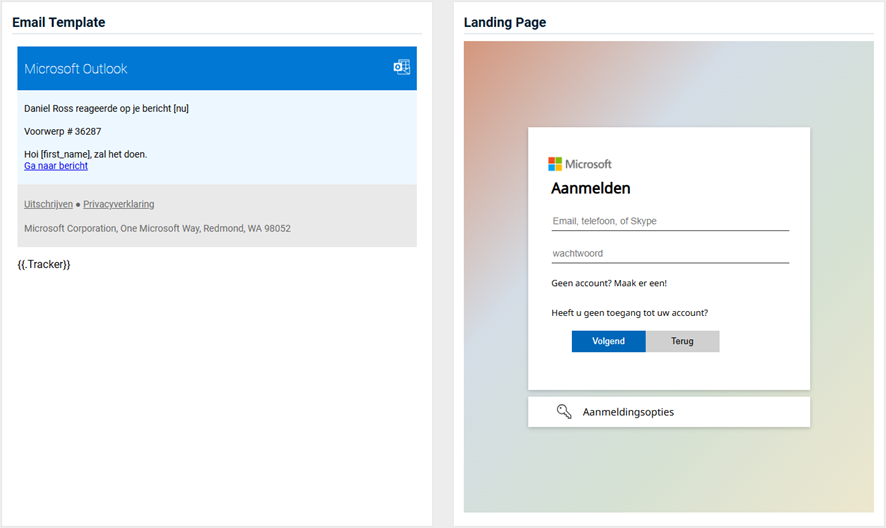Click 'Hoi [first_name], zal het doen.' text
Viewport: 886px width, 528px height.
[x=85, y=154]
